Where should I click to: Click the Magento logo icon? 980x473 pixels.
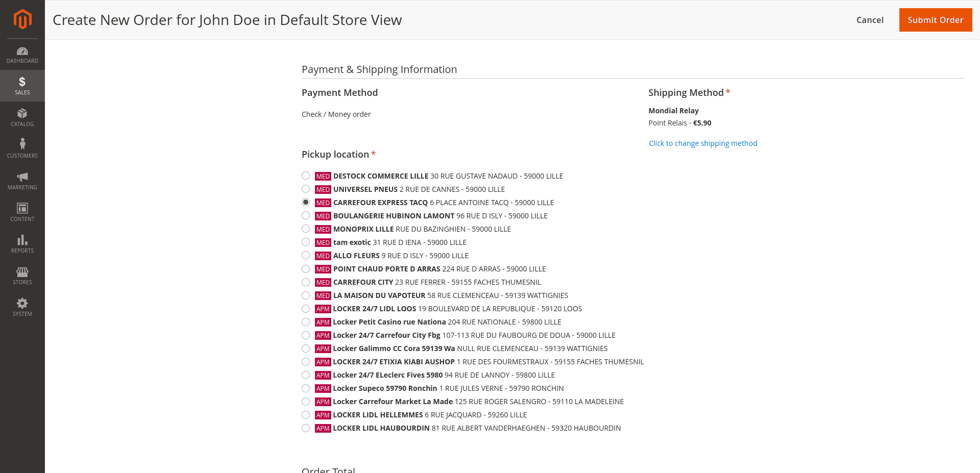[x=22, y=19]
